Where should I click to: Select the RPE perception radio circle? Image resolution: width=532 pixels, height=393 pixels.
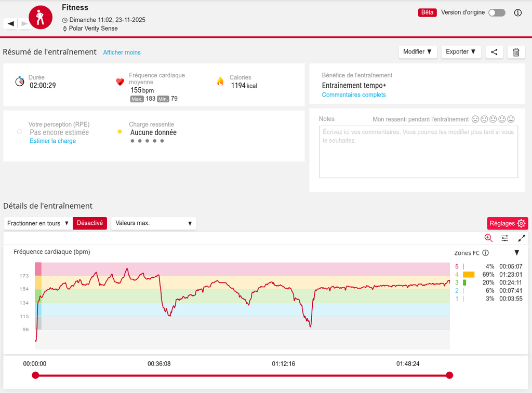pos(19,132)
